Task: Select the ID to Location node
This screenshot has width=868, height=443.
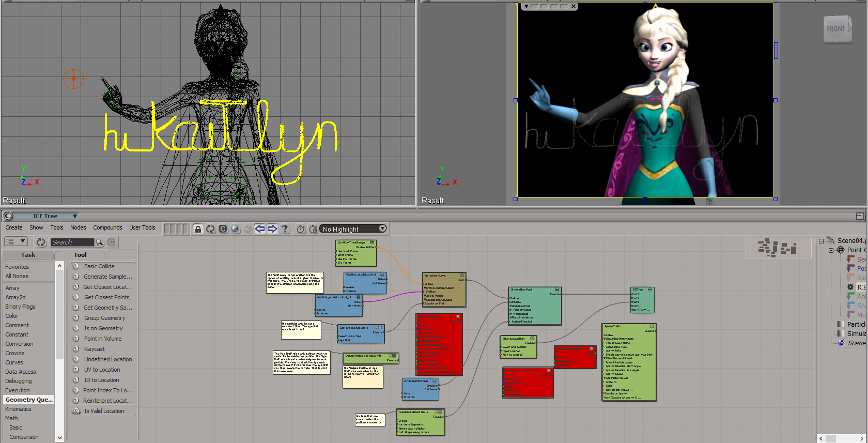Action: click(x=102, y=380)
